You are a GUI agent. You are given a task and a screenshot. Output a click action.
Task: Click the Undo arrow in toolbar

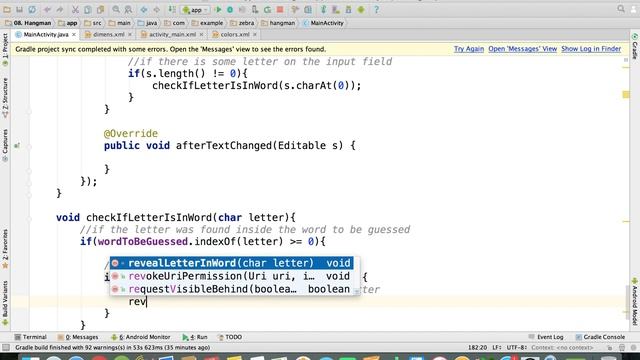pyautogui.click(x=47, y=9)
